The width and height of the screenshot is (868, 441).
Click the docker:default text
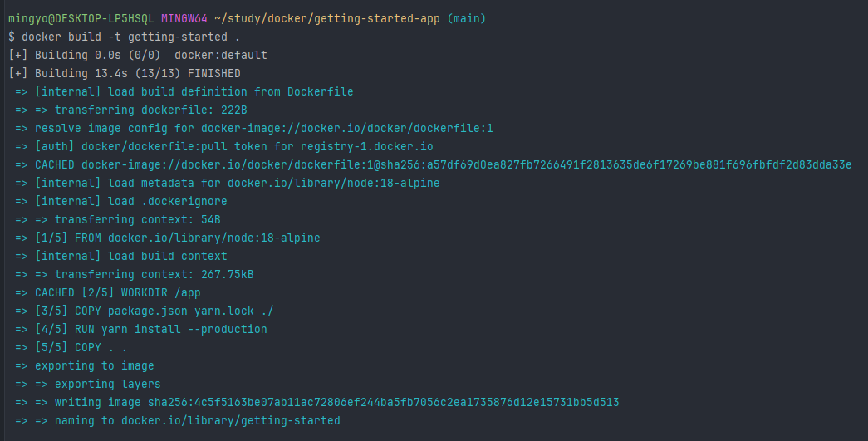pos(221,56)
